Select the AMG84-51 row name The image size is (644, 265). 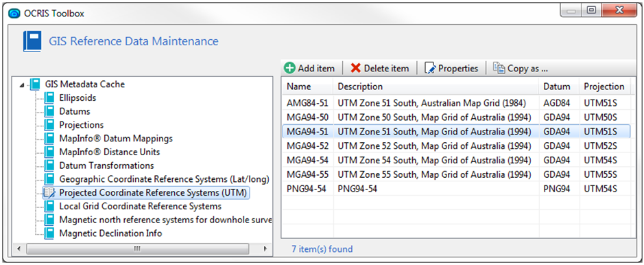pyautogui.click(x=307, y=103)
